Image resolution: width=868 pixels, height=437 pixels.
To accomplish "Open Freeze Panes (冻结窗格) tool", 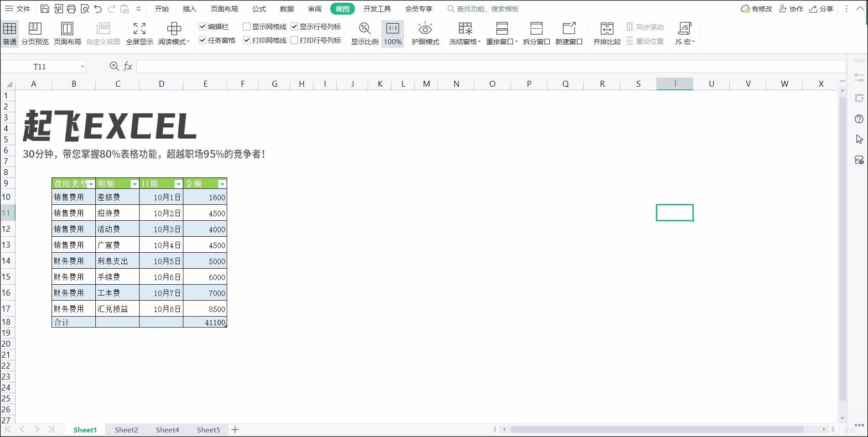I will tap(463, 33).
